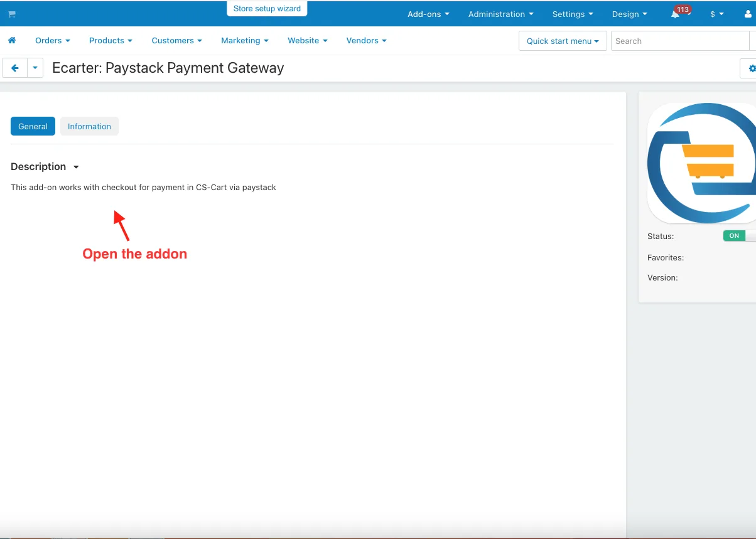The image size is (756, 539).
Task: Launch the Store setup wizard
Action: pyautogui.click(x=267, y=9)
